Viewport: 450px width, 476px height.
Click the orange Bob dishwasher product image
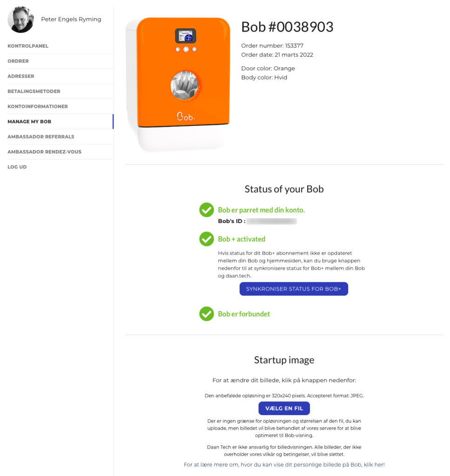click(x=178, y=85)
